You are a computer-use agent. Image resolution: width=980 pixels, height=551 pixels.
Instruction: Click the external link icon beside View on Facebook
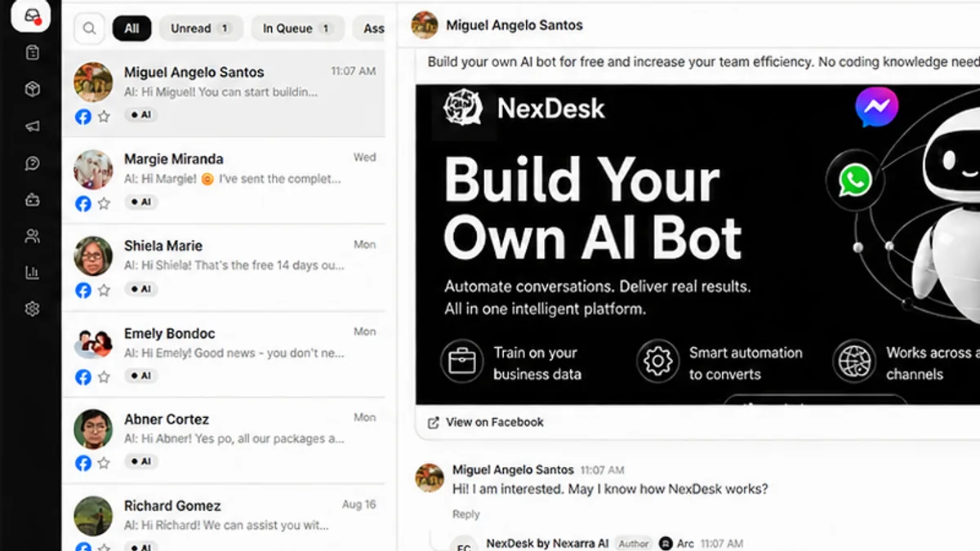tap(434, 422)
